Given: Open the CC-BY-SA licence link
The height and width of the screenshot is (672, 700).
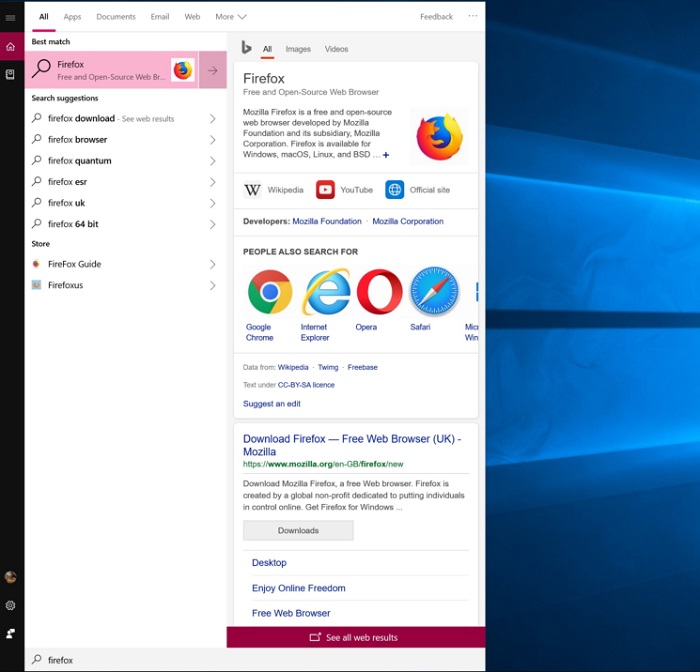Looking at the screenshot, I should [x=306, y=385].
